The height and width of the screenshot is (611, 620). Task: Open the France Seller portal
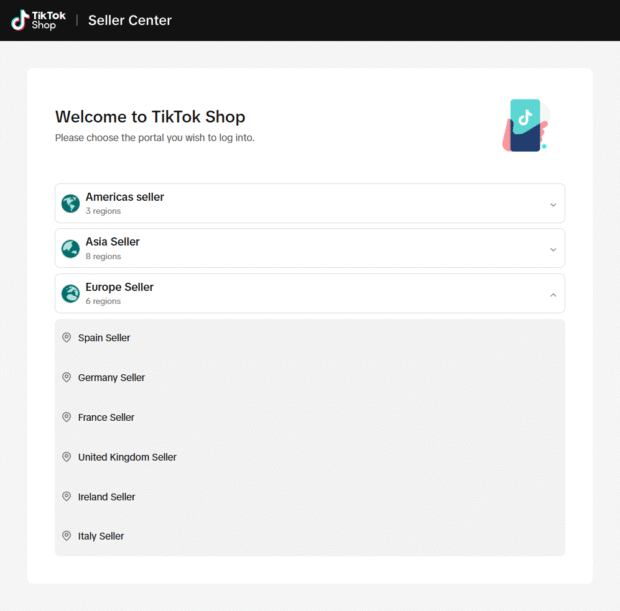310,417
